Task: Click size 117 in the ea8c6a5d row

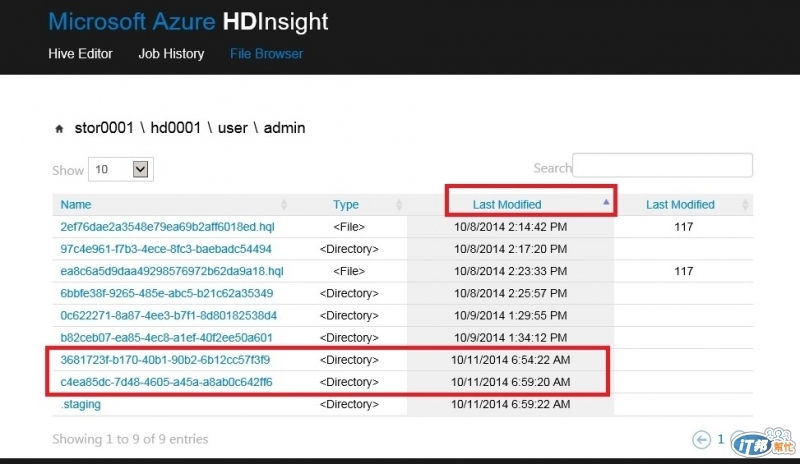Action: pos(684,271)
